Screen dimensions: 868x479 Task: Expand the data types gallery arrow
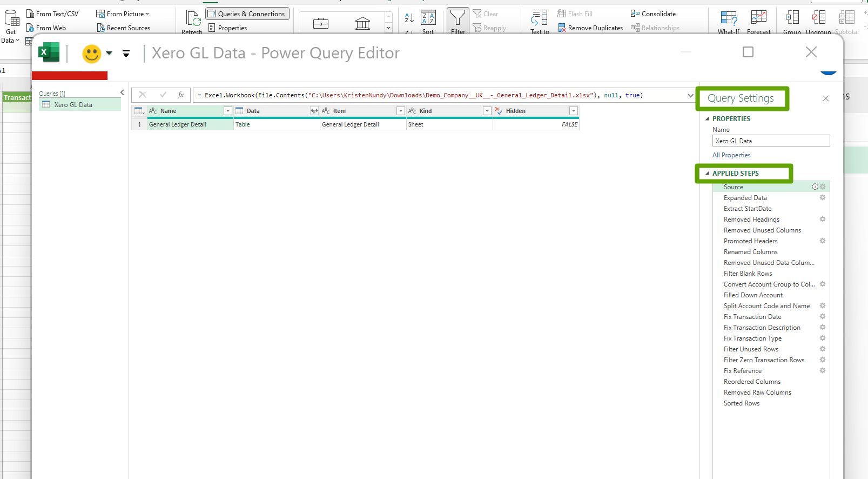point(388,29)
